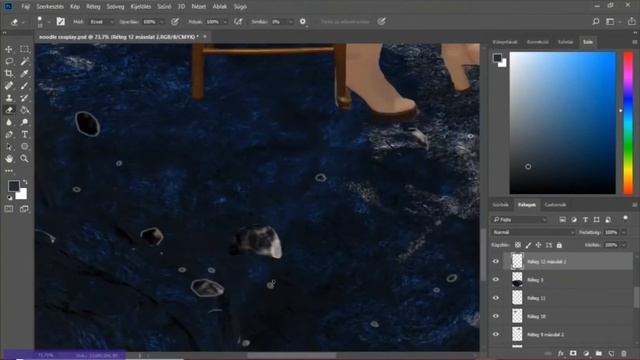Viewport: 640px width, 360px height.
Task: Reset default foreground and background colors
Action: pos(9,198)
